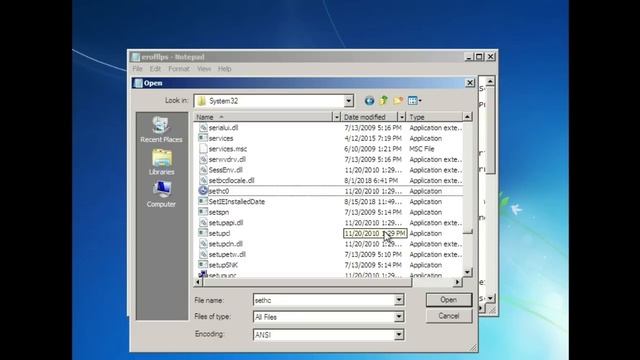The image size is (640, 360).
Task: Click the setupSNK application icon
Action: tap(203, 265)
